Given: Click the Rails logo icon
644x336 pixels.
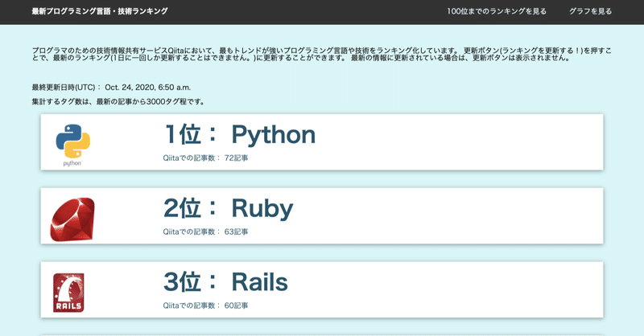Looking at the screenshot, I should [x=68, y=293].
